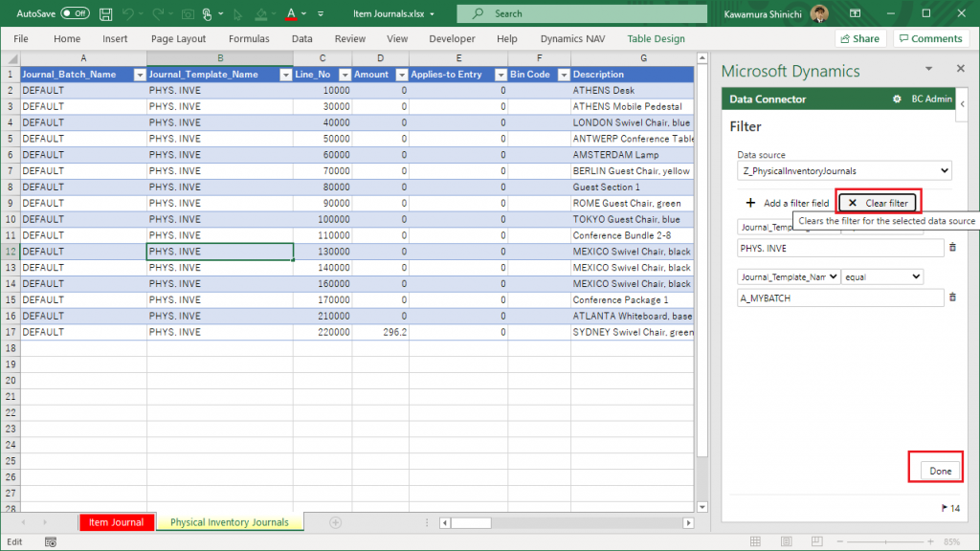Open the Bin Code column filter dropdown

click(x=563, y=75)
